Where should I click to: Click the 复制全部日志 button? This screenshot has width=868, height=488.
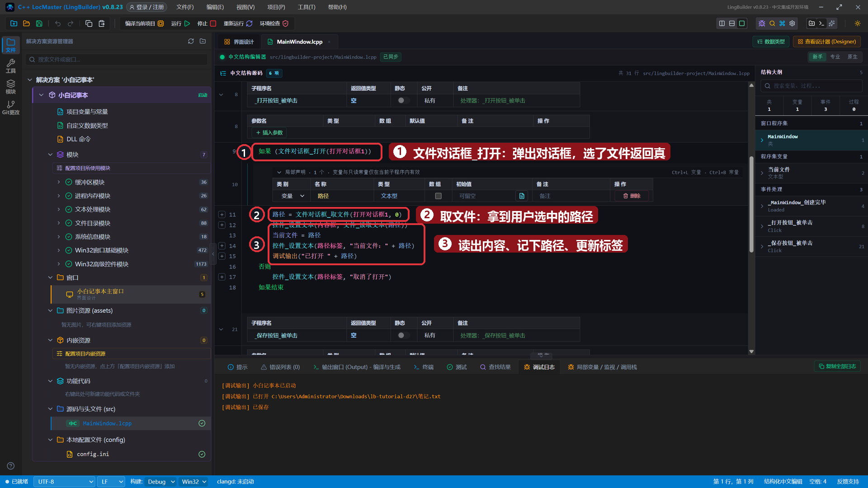(x=837, y=366)
